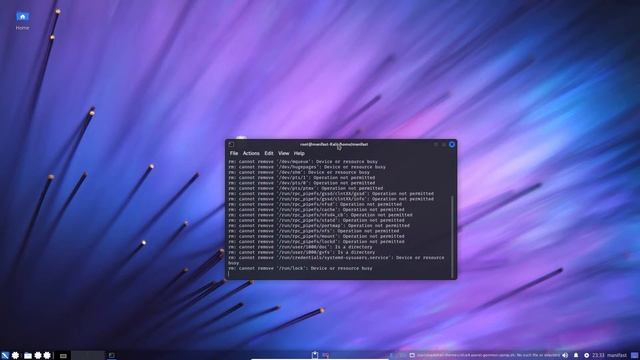Click the '/dev/shm' error line
The image size is (640, 360).
point(299,172)
